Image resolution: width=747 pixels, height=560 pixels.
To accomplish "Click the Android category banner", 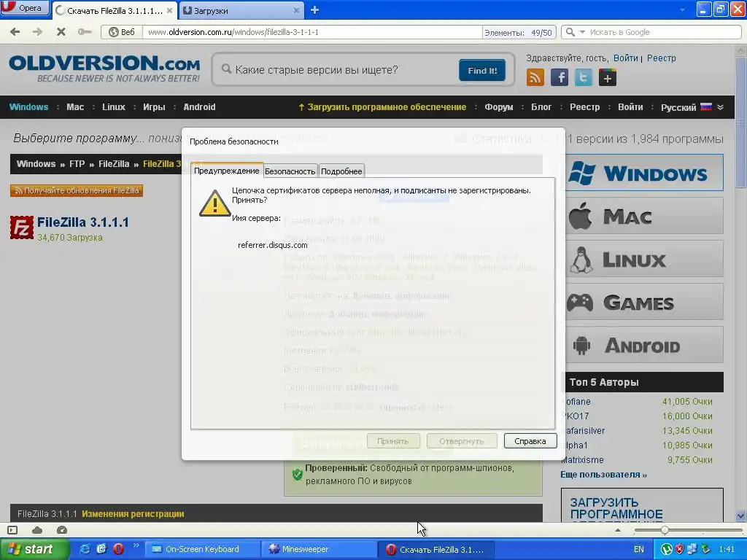I will (643, 345).
